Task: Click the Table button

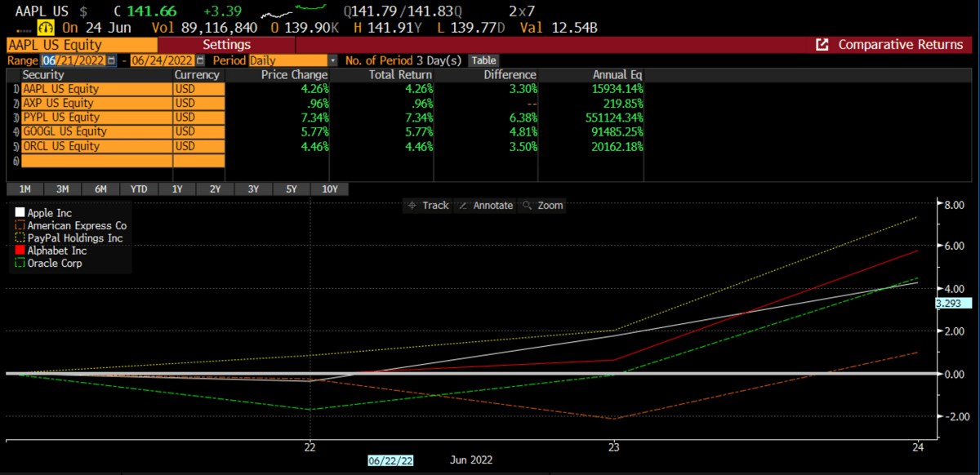Action: pyautogui.click(x=483, y=60)
